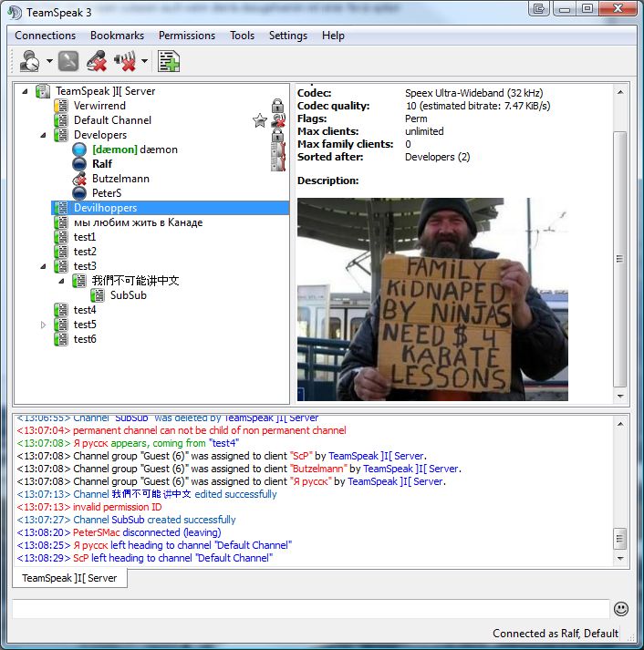644x650 pixels.
Task: Click the Connect to server toolbar icon
Action: [30, 62]
